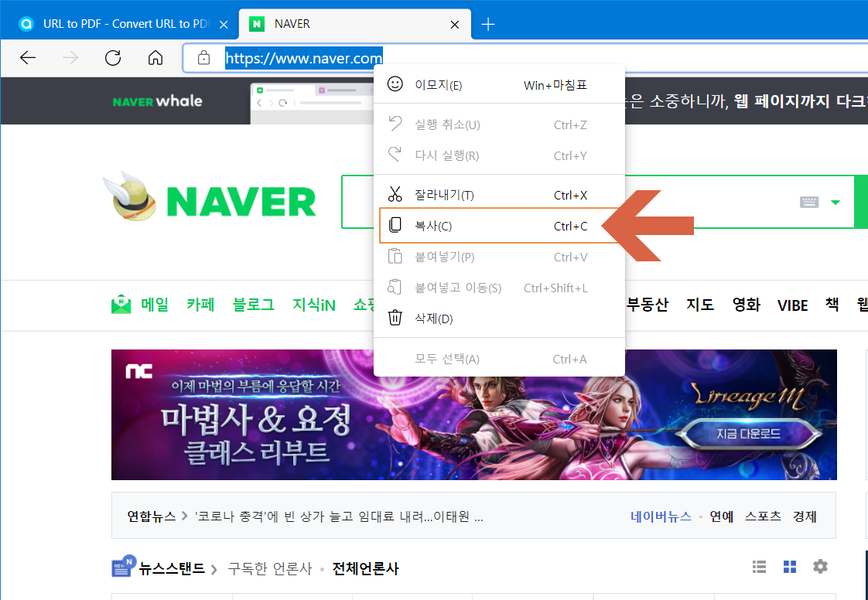The width and height of the screenshot is (868, 600).
Task: Open the 책 link
Action: [832, 305]
